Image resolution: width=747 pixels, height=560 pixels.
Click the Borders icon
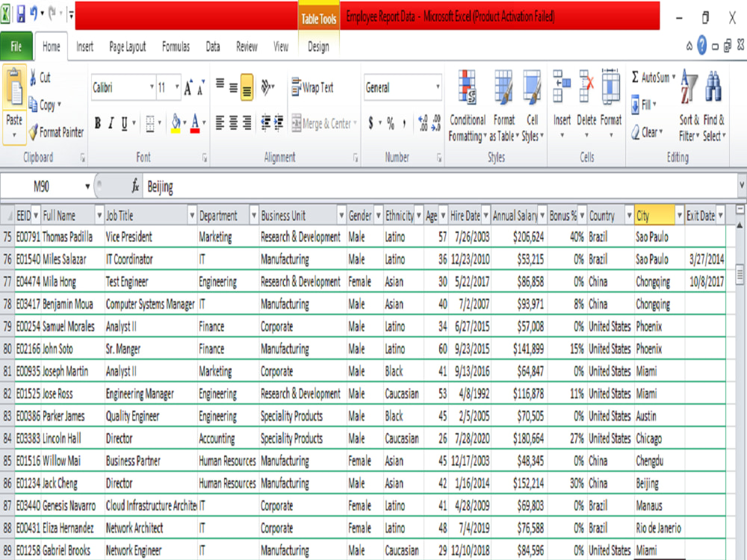[x=150, y=123]
